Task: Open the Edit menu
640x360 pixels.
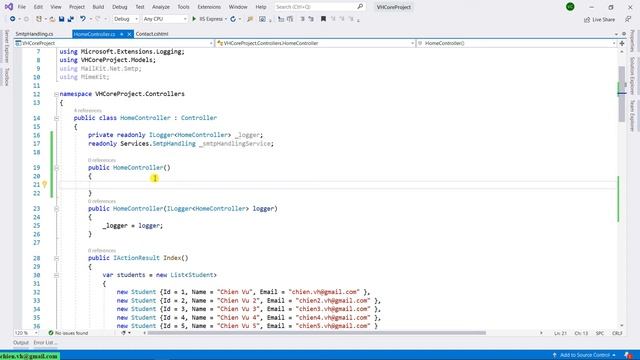Action: pos(38,7)
